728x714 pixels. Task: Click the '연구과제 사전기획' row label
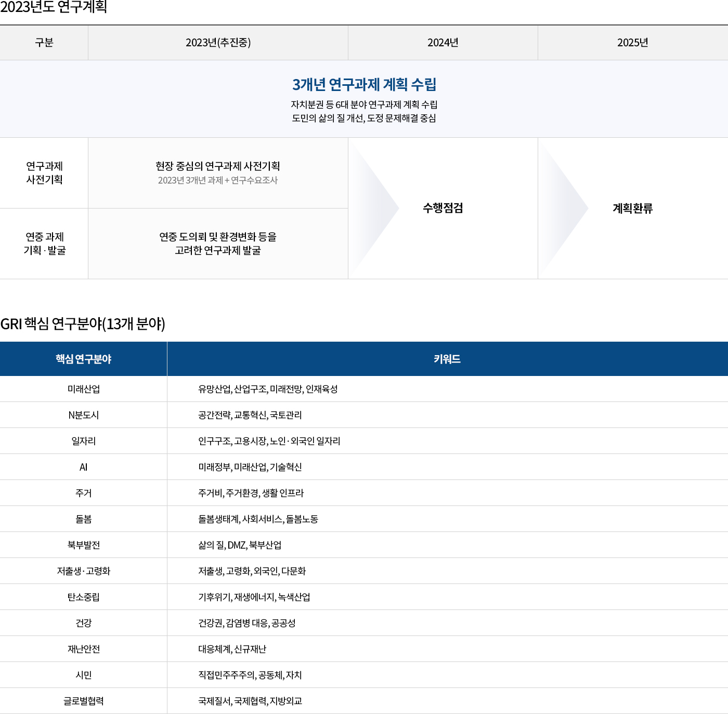[x=44, y=173]
